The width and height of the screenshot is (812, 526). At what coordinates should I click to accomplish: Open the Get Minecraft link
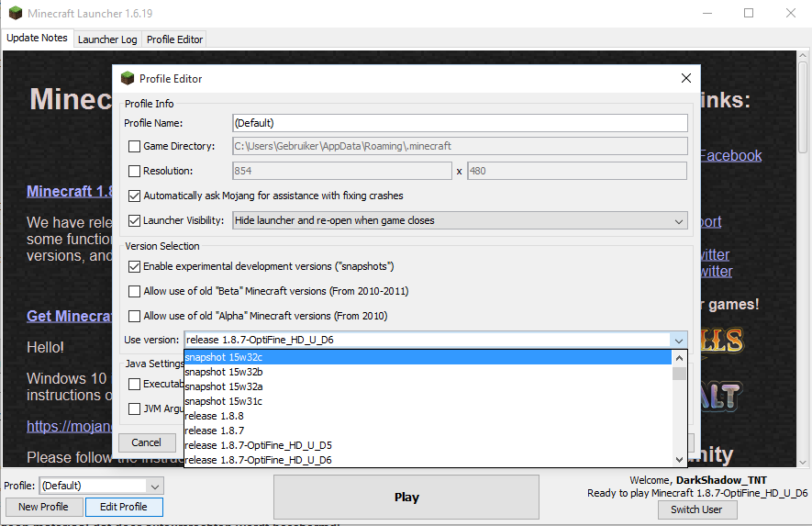[70, 316]
